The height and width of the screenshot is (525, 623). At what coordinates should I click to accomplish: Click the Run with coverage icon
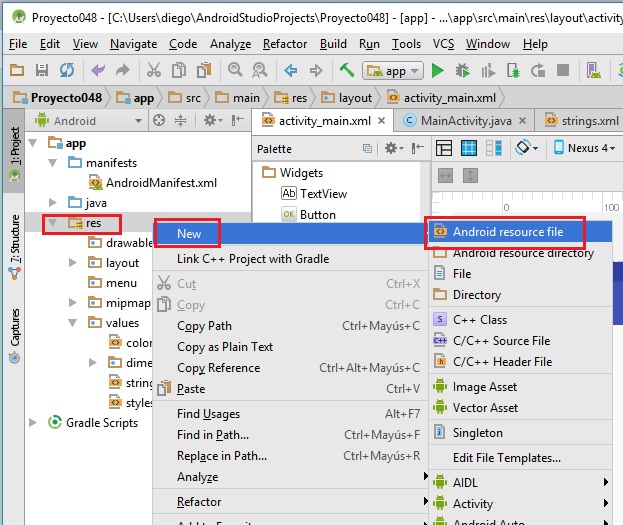point(488,71)
